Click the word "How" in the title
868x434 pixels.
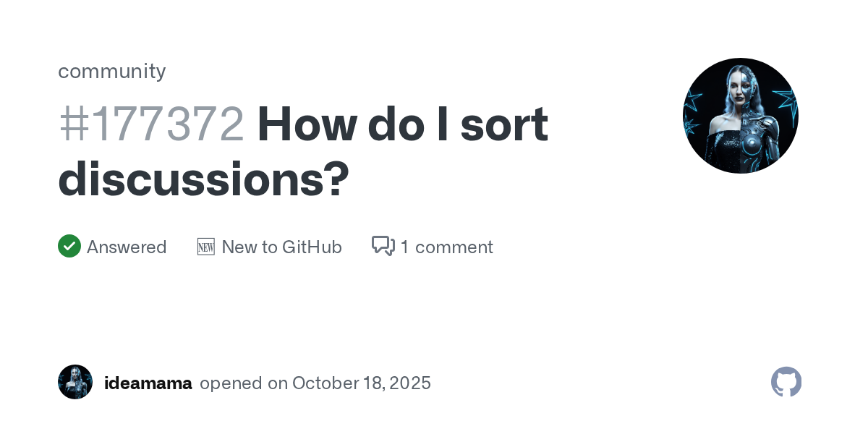coord(305,124)
